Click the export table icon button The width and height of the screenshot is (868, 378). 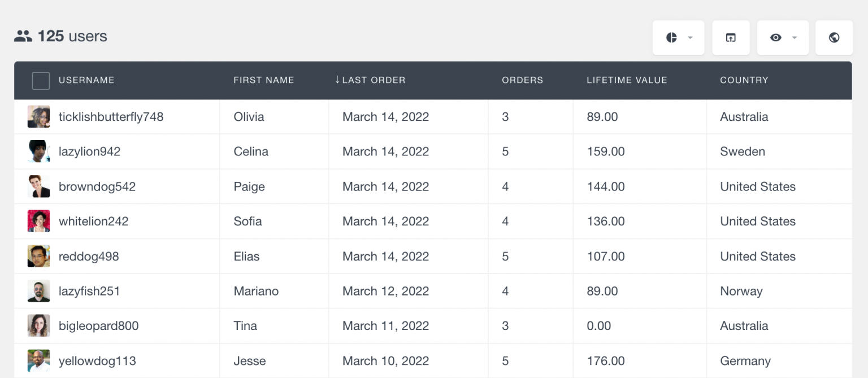pyautogui.click(x=731, y=38)
